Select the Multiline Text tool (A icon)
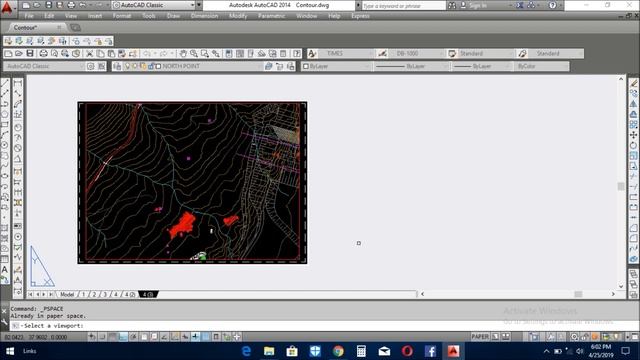 coord(5,270)
